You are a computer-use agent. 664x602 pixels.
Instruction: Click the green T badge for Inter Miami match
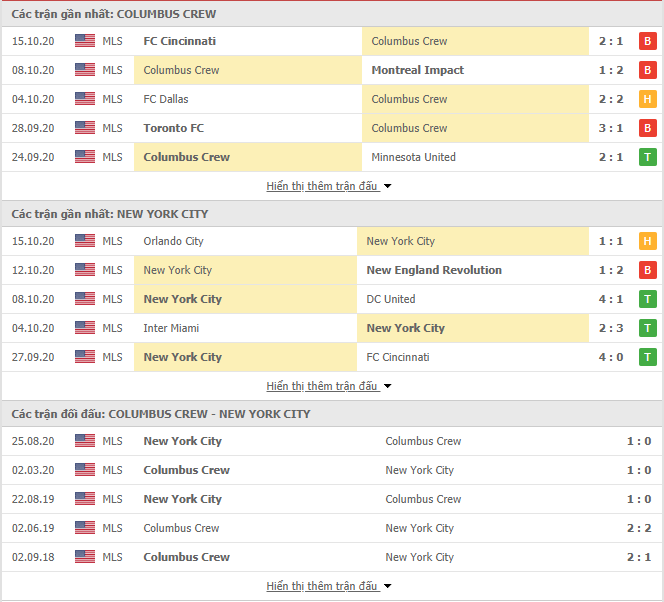(x=647, y=328)
